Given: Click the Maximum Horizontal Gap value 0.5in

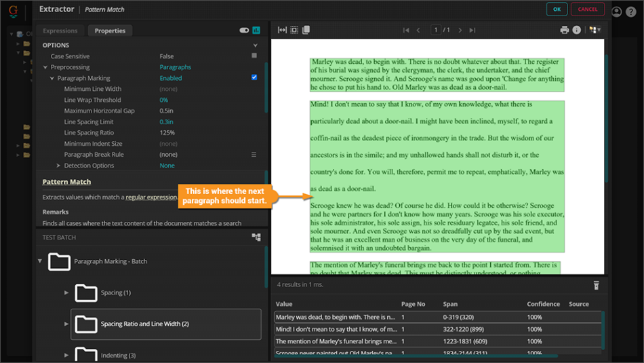Looking at the screenshot, I should click(x=166, y=111).
